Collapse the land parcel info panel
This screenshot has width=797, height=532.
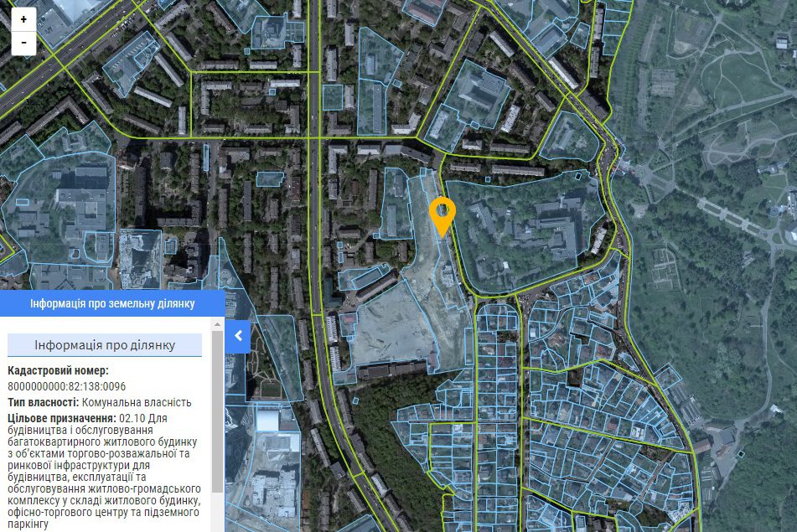tap(238, 336)
